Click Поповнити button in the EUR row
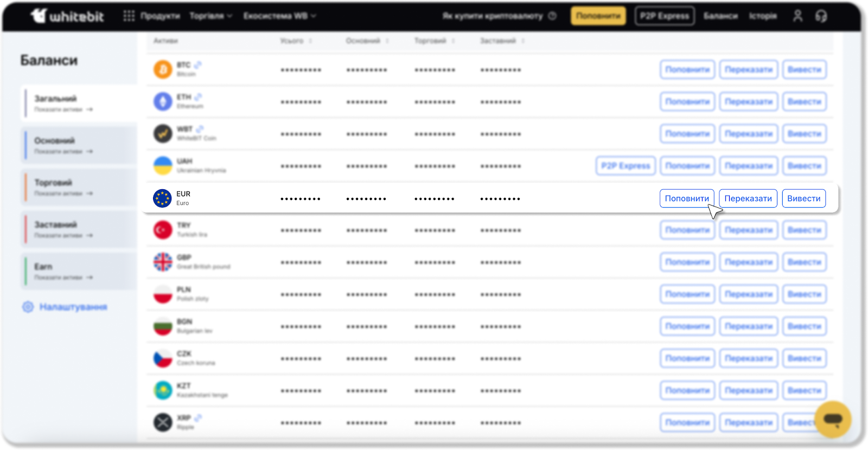Screen dimensions: 868x450 (x=687, y=198)
